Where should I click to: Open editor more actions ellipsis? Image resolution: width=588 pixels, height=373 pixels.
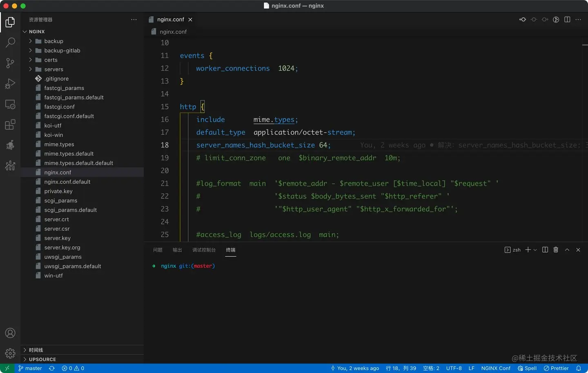pyautogui.click(x=578, y=20)
